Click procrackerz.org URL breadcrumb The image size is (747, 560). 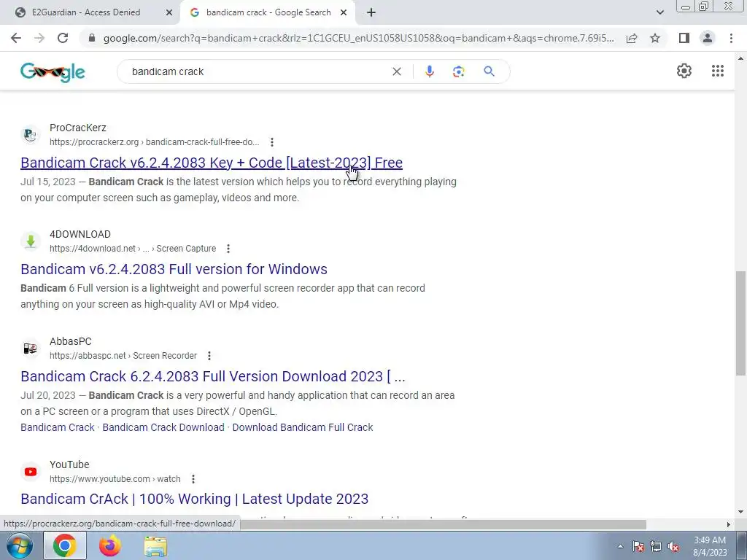tap(155, 142)
